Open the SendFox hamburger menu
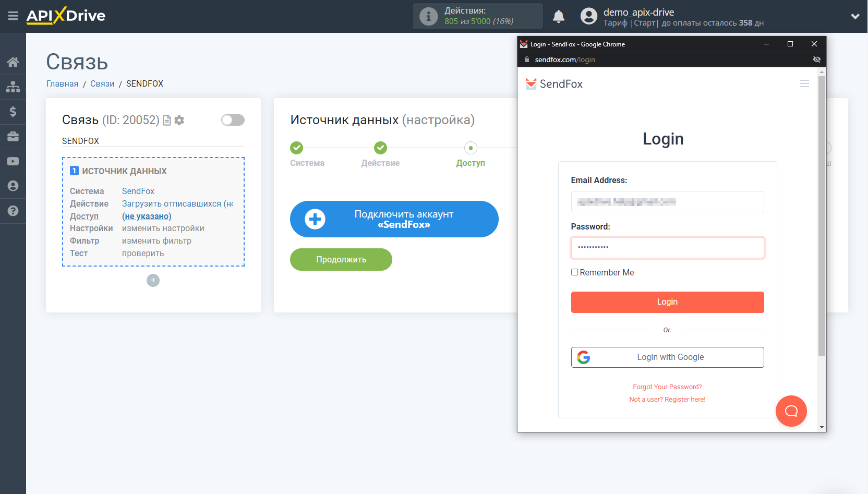The image size is (868, 494). tap(804, 83)
